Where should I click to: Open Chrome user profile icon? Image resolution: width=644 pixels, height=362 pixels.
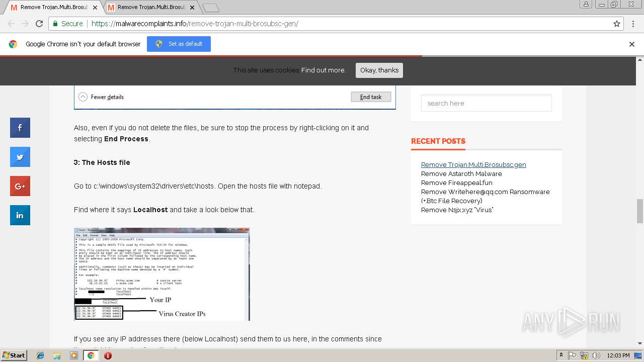(x=586, y=4)
